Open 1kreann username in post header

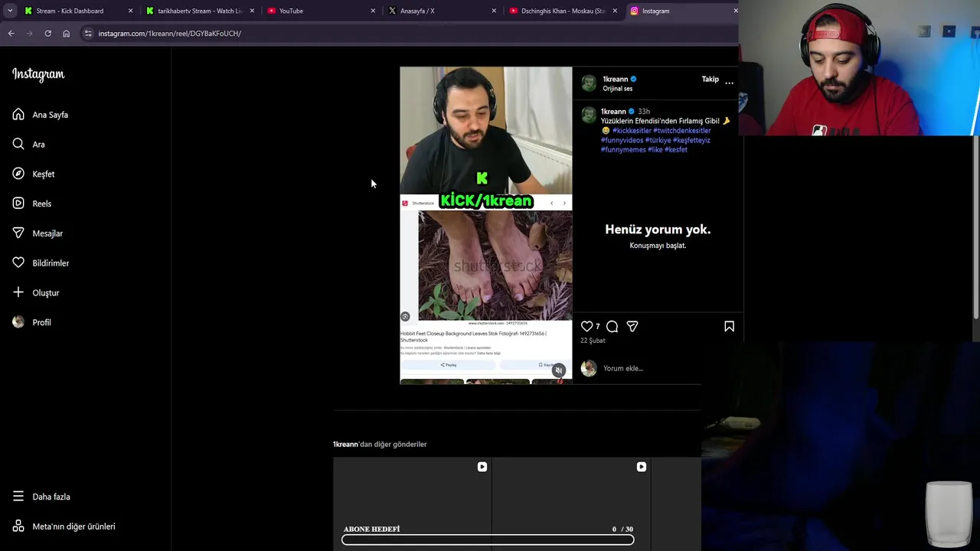[615, 79]
